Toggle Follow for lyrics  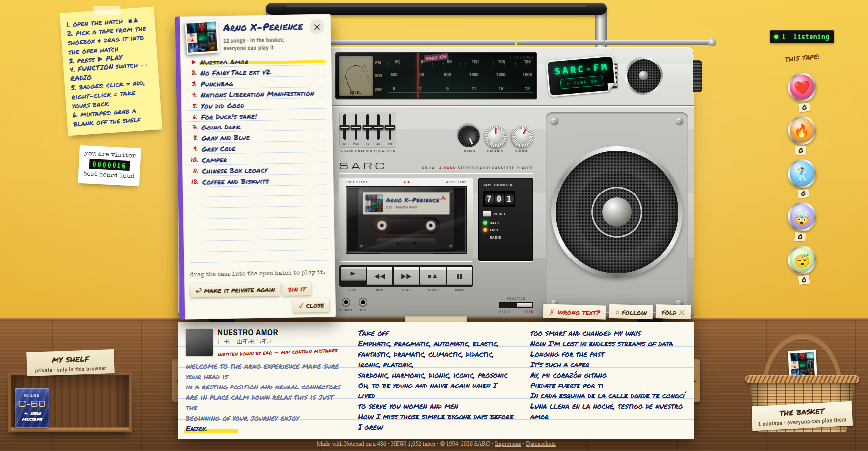(631, 312)
